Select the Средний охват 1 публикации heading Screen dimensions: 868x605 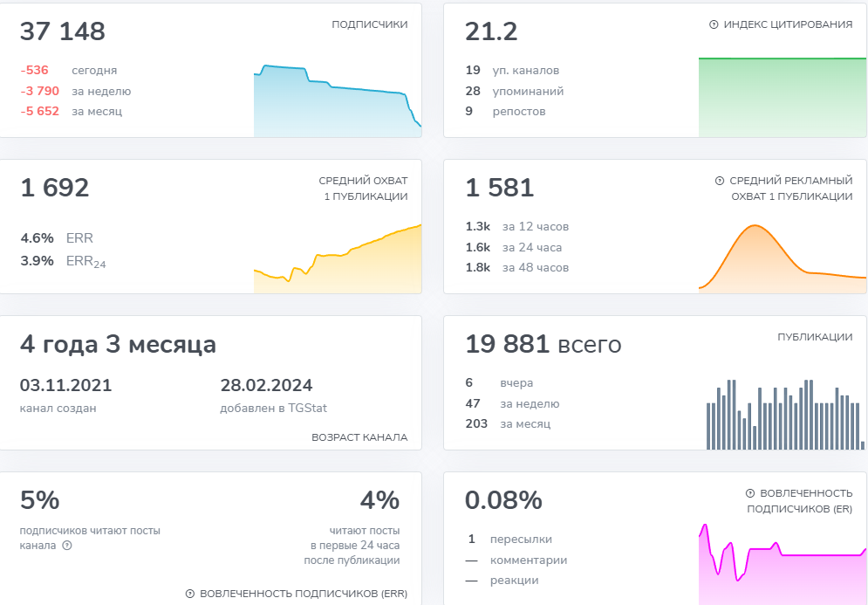click(363, 189)
